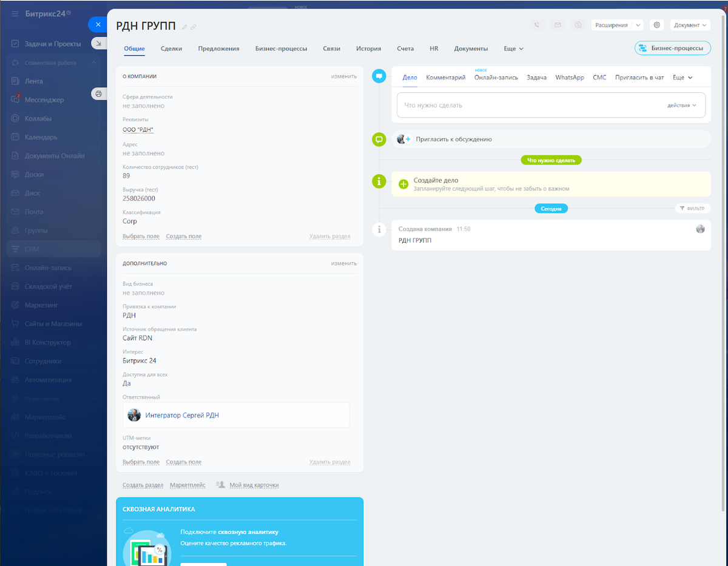Image resolution: width=728 pixels, height=566 pixels.
Task: Click the grey info icon by Создана компания
Action: pyautogui.click(x=379, y=229)
